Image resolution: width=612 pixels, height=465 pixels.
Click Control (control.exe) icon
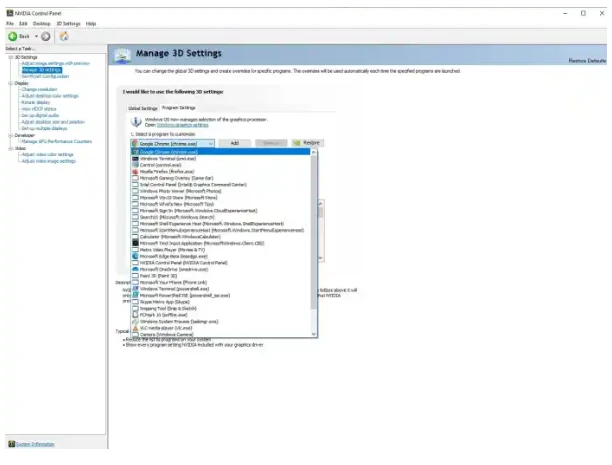pyautogui.click(x=135, y=165)
